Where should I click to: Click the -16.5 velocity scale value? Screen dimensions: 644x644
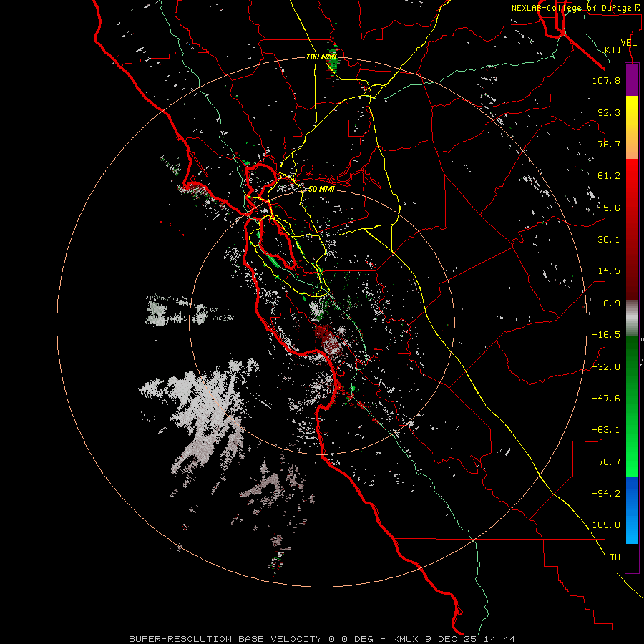coord(606,335)
